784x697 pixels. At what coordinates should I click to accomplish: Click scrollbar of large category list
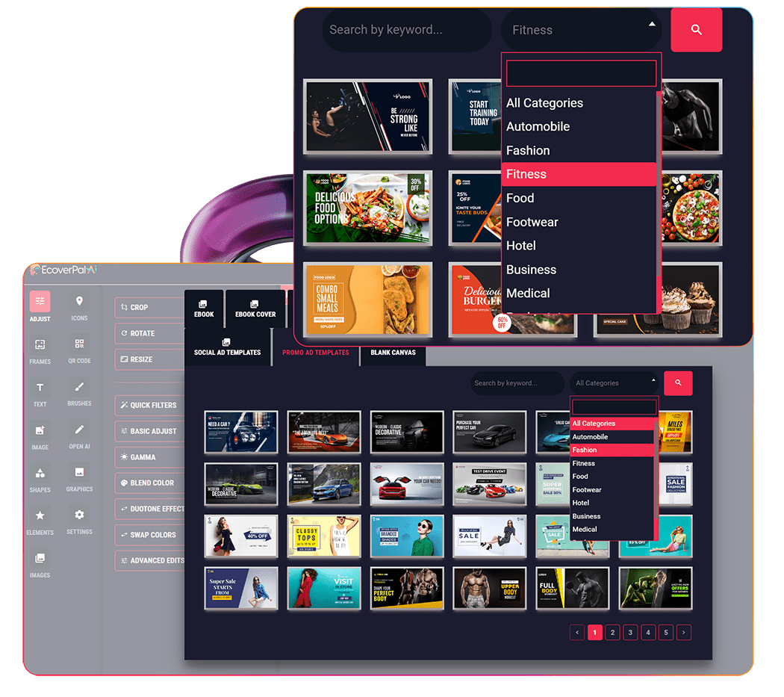point(659,185)
